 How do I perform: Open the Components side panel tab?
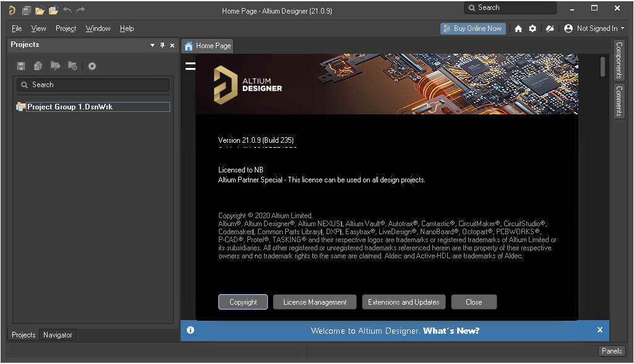pos(619,60)
